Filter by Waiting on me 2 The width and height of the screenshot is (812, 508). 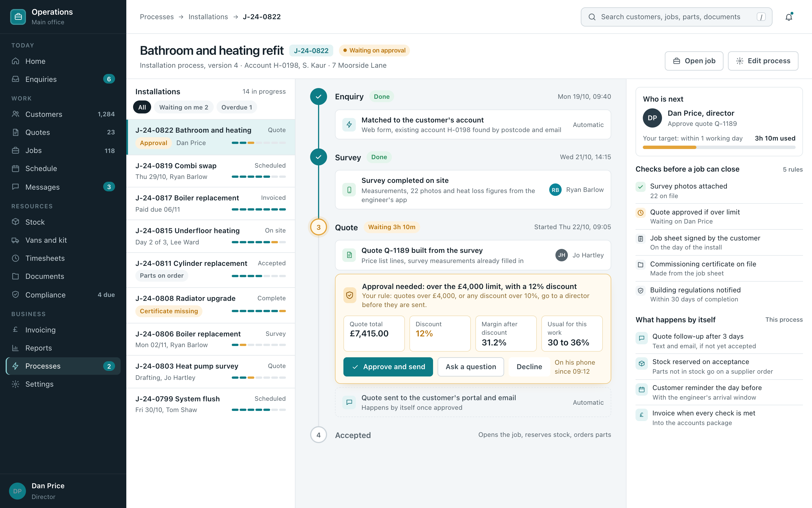[184, 107]
